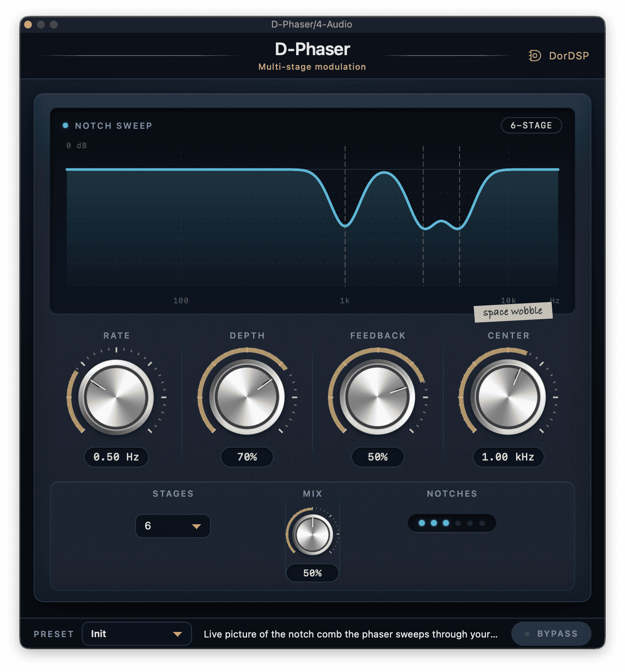Click the Notch Sweep indicator dot
This screenshot has width=625, height=672.
(x=65, y=125)
